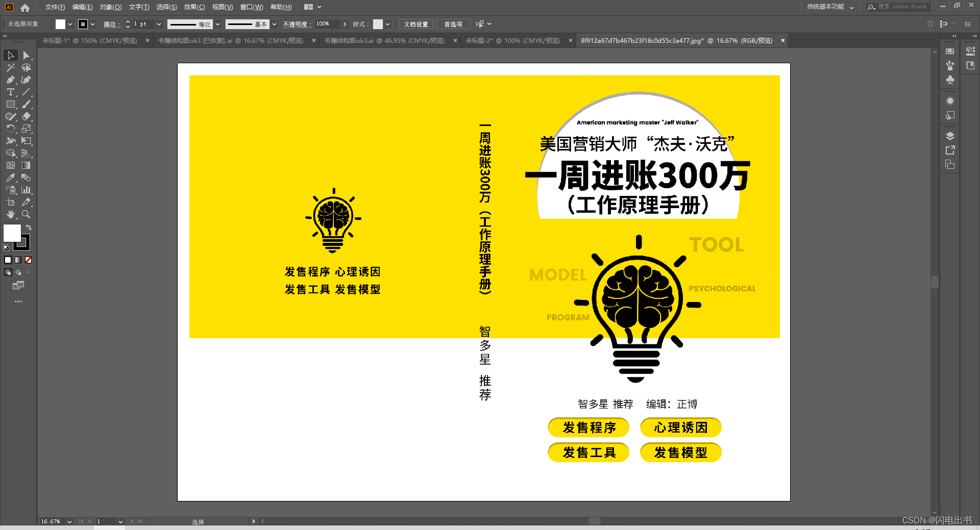Expand the fill color dropdown arrow

pos(70,24)
